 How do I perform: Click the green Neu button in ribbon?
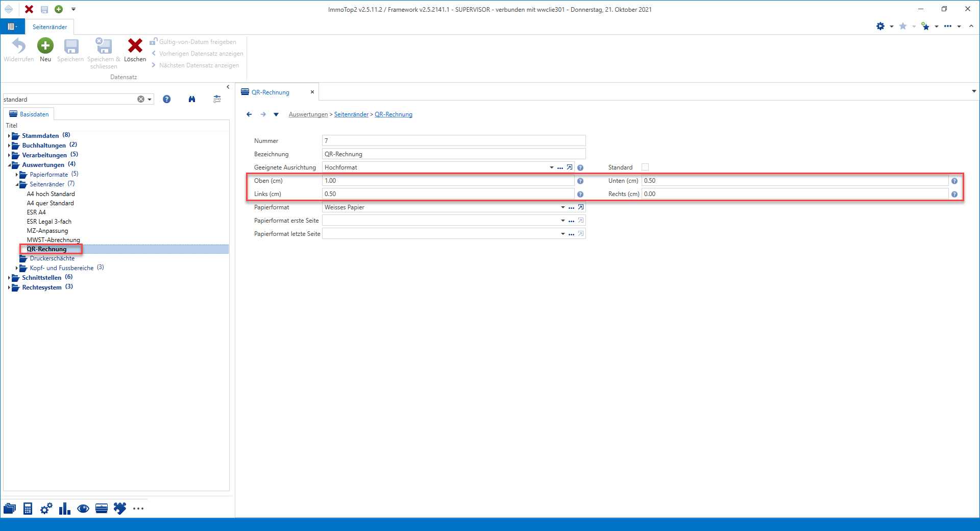[x=45, y=50]
